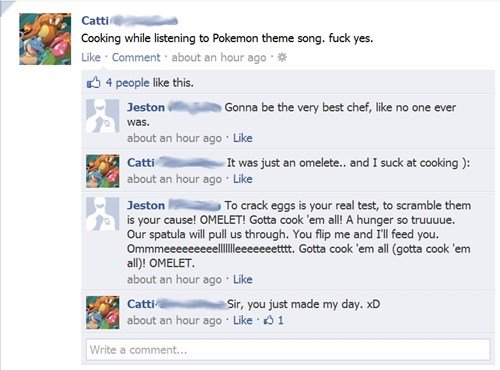The width and height of the screenshot is (500, 370).
Task: Like Catti's 'just an omelete' comment
Action: [x=243, y=179]
